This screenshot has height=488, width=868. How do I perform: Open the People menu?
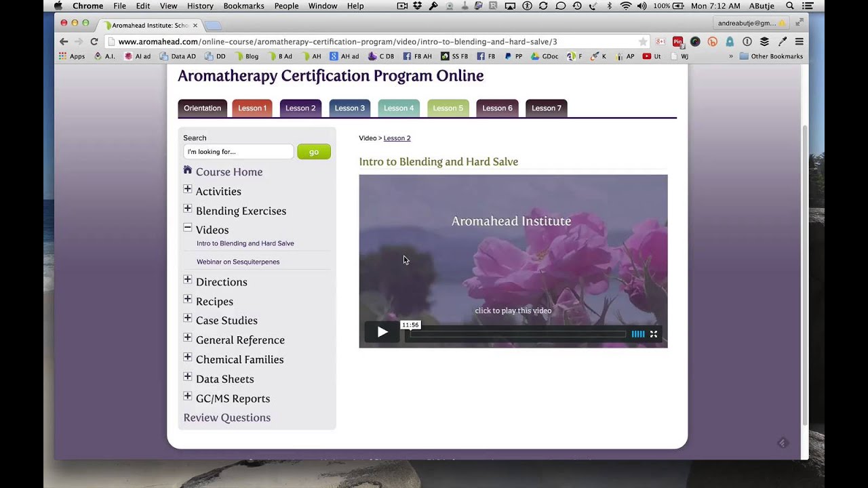tap(286, 6)
